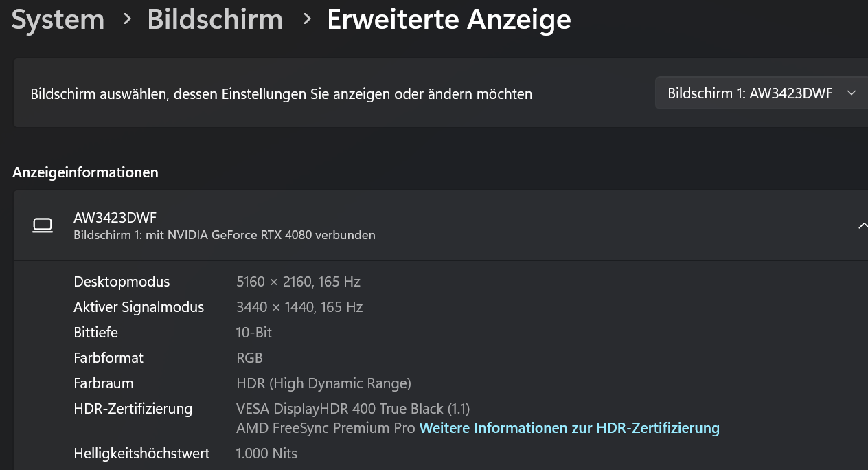Click the Aktiver Signalmodus label
This screenshot has width=868, height=470.
coord(139,307)
